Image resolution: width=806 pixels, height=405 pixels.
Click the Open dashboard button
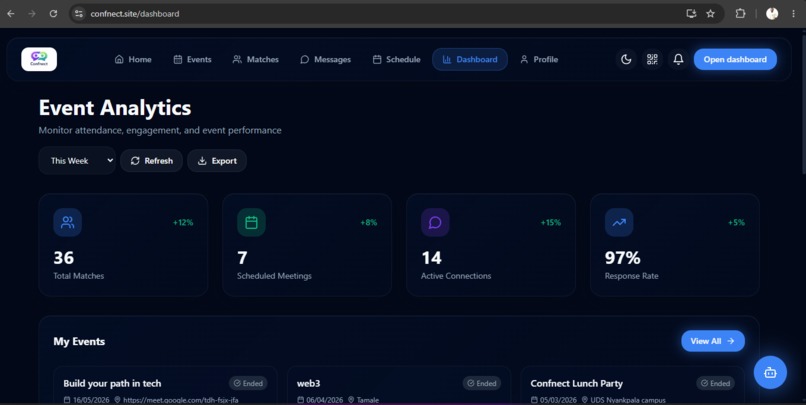click(735, 60)
